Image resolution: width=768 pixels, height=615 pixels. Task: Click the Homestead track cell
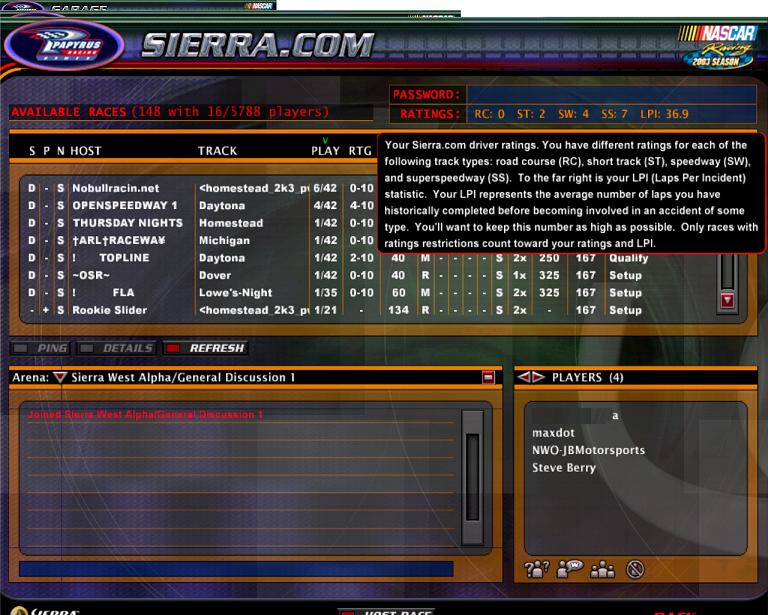click(x=231, y=223)
